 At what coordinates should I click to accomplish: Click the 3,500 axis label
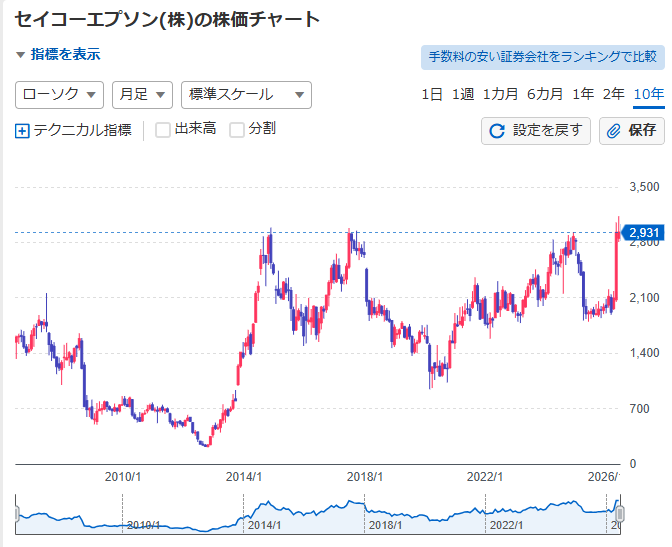pyautogui.click(x=644, y=187)
